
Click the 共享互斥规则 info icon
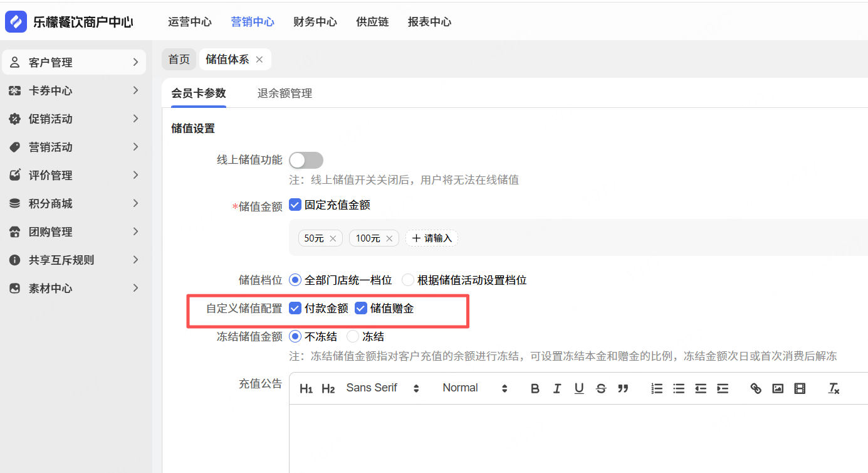14,260
